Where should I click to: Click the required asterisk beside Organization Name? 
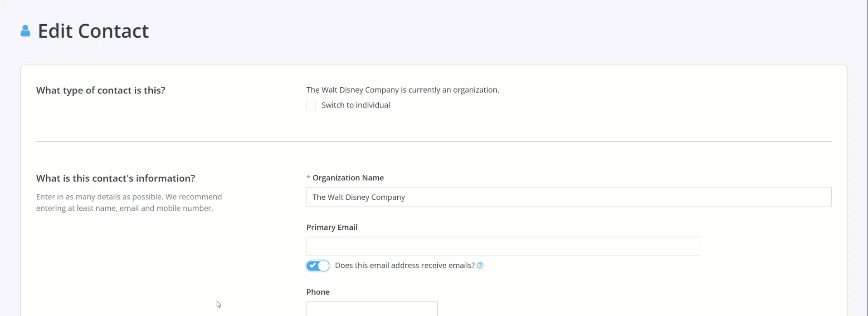308,178
